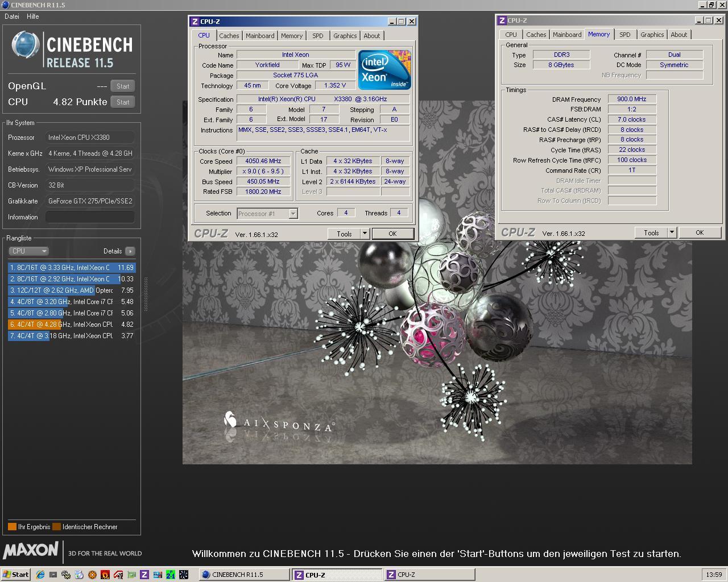Click the Details arrow button in Rangliste

(130, 251)
